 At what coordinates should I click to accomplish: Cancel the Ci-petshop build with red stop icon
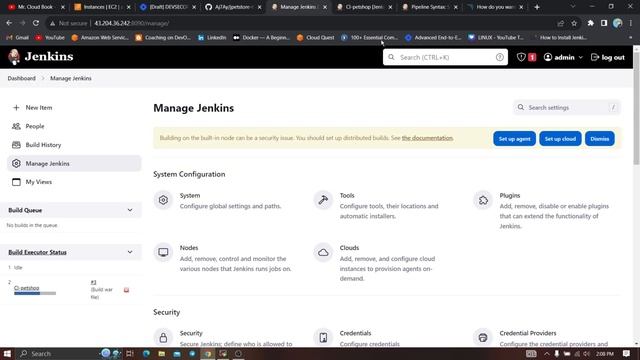[x=127, y=290]
